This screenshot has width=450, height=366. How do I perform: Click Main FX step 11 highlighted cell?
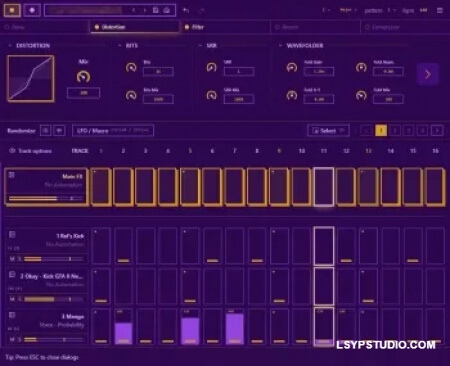pyautogui.click(x=324, y=187)
